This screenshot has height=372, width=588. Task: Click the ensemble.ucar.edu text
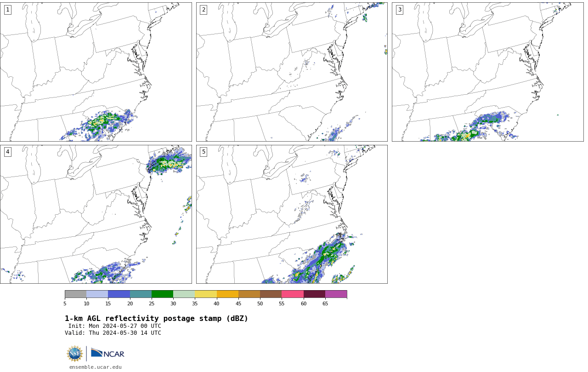pyautogui.click(x=96, y=367)
